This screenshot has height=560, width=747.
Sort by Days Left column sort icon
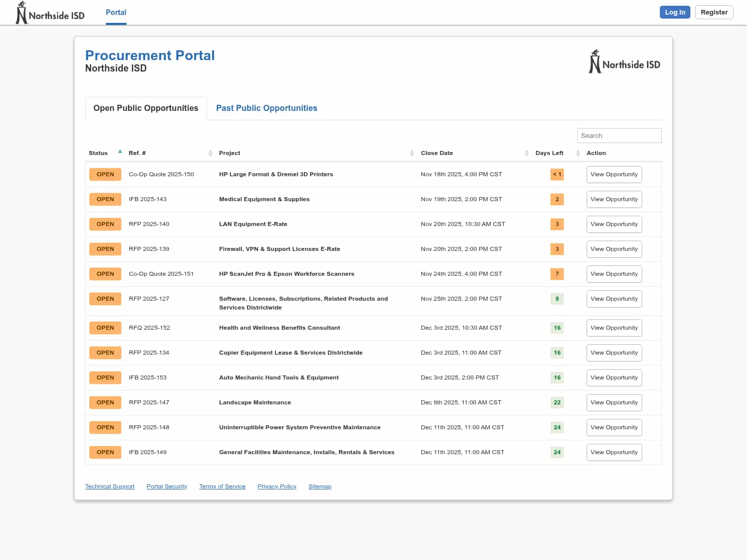coord(578,153)
